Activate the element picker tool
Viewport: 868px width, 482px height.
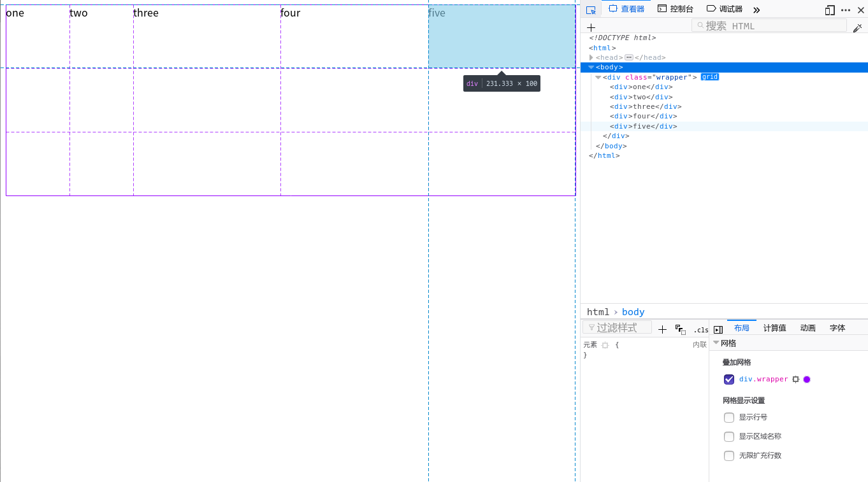click(591, 10)
